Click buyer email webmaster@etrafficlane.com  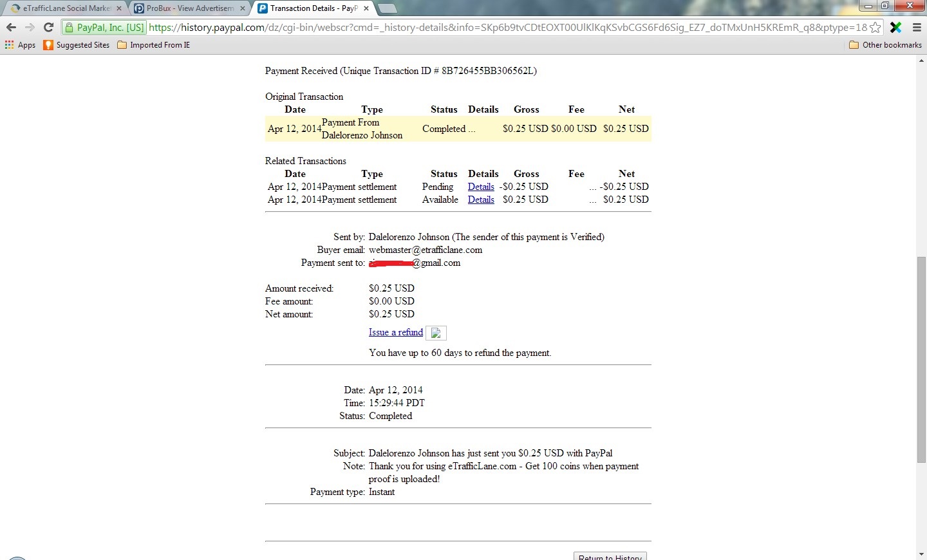pyautogui.click(x=426, y=250)
